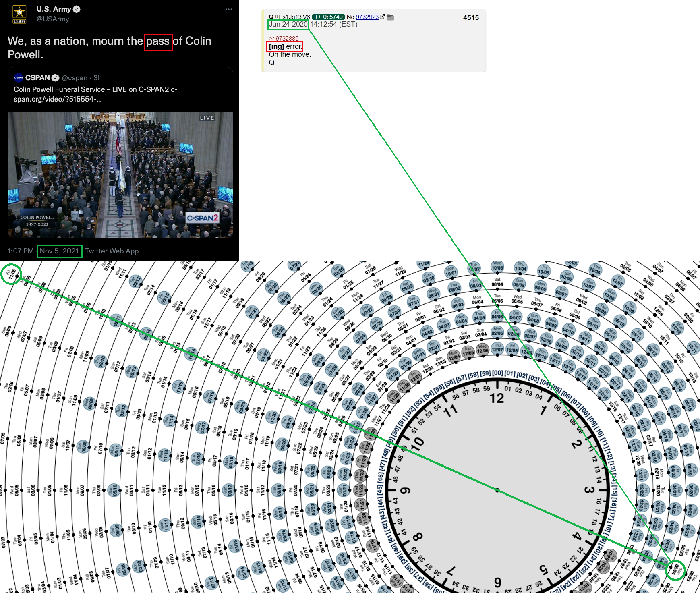Click the Sat 02/03 date on the wheel
Image resolution: width=700 pixels, height=593 pixels.
[x=464, y=335]
